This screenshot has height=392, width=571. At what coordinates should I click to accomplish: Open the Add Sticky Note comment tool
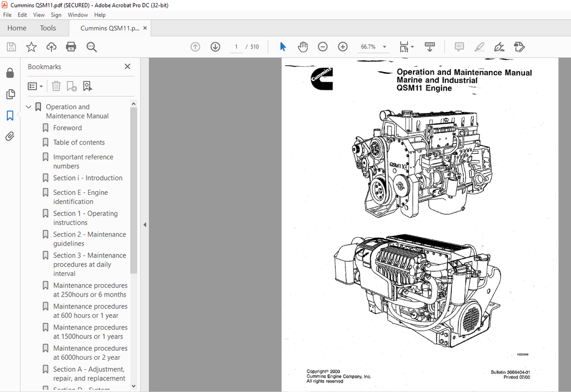(459, 47)
